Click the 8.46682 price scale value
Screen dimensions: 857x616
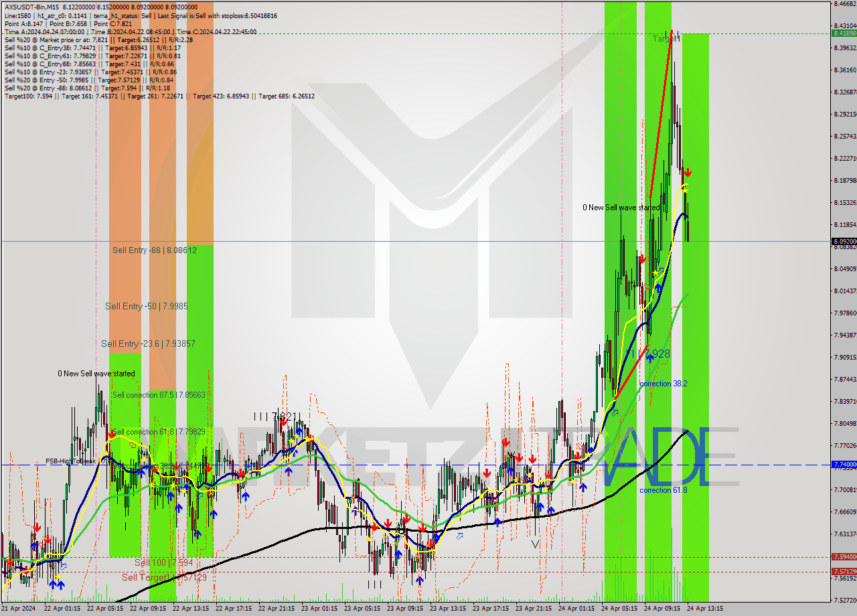click(x=845, y=3)
